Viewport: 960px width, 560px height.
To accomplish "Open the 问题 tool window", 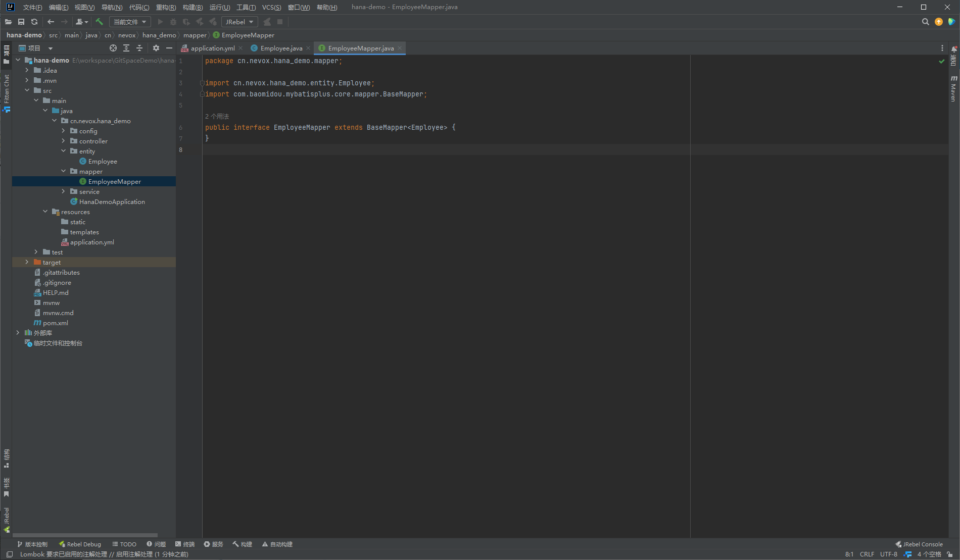I will coord(156,544).
